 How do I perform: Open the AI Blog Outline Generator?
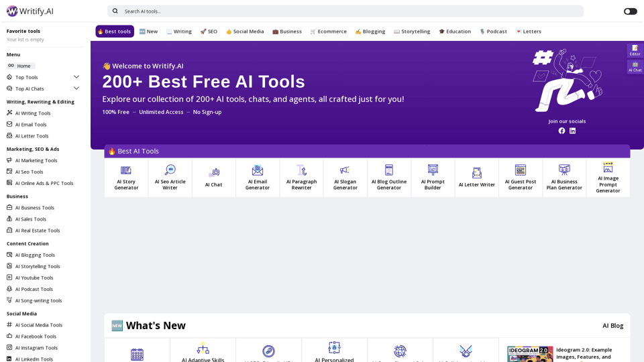pos(389,178)
